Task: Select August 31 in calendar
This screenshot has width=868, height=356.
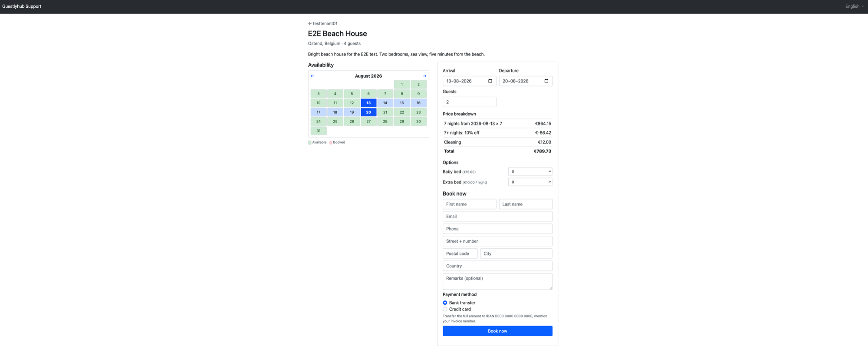Action: pos(319,131)
